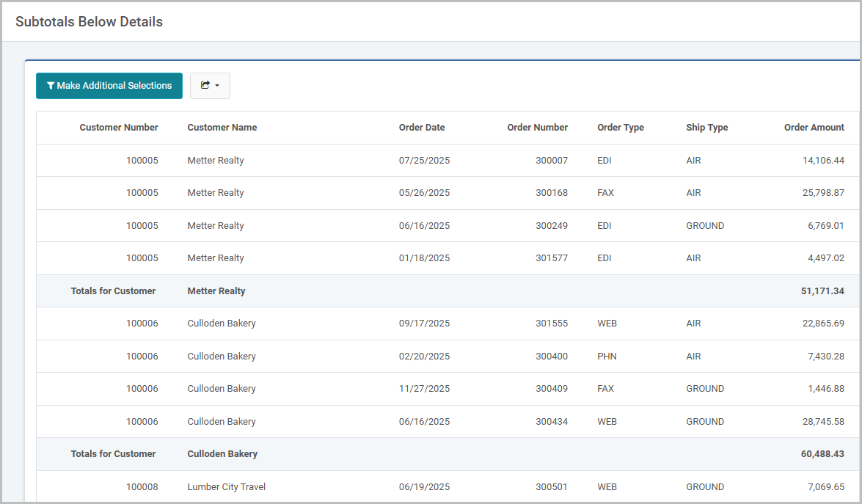This screenshot has height=504, width=862.
Task: Click bold Metter Realty in totals row
Action: 216,291
